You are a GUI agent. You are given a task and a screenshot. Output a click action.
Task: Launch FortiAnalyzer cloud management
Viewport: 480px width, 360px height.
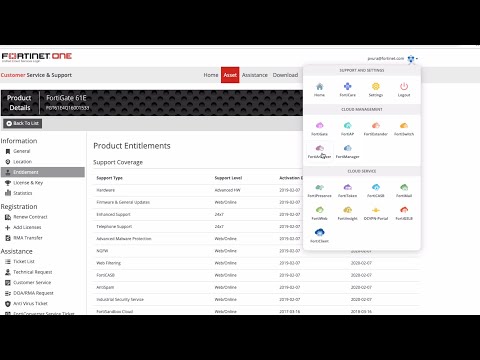[319, 151]
